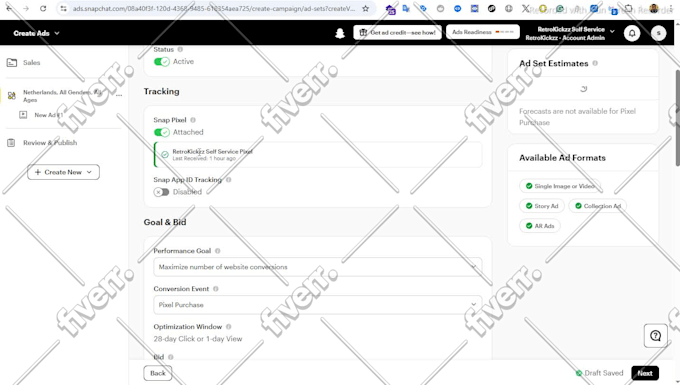The width and height of the screenshot is (680, 385).
Task: Click the Next button
Action: (645, 373)
